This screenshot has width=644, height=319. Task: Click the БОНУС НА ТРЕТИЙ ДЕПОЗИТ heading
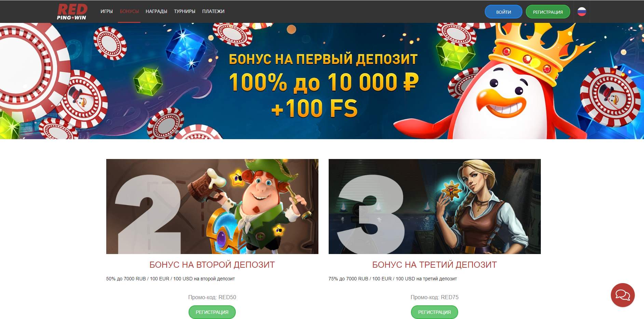[435, 265]
